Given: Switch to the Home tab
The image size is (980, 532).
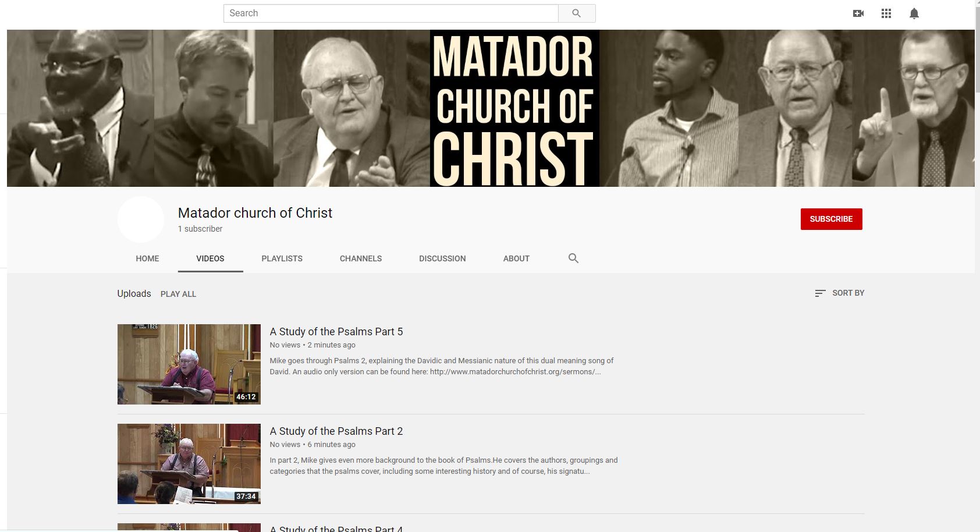Looking at the screenshot, I should coord(147,258).
